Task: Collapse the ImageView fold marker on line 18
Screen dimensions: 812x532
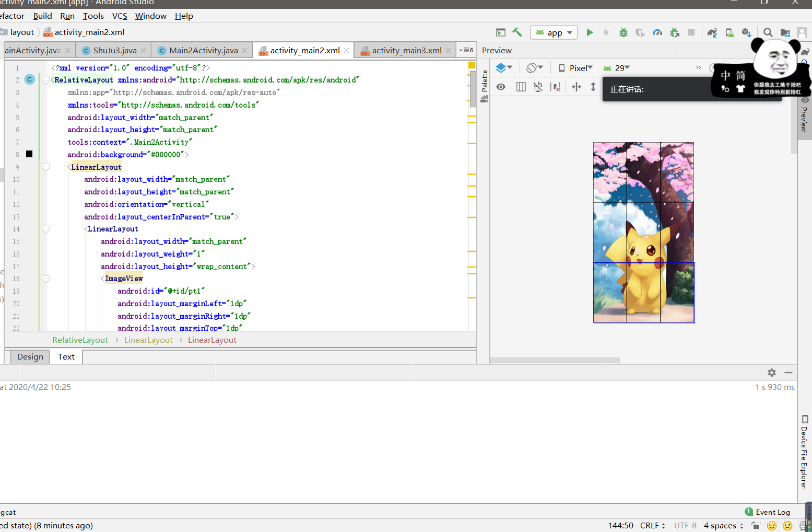Action: pos(46,279)
